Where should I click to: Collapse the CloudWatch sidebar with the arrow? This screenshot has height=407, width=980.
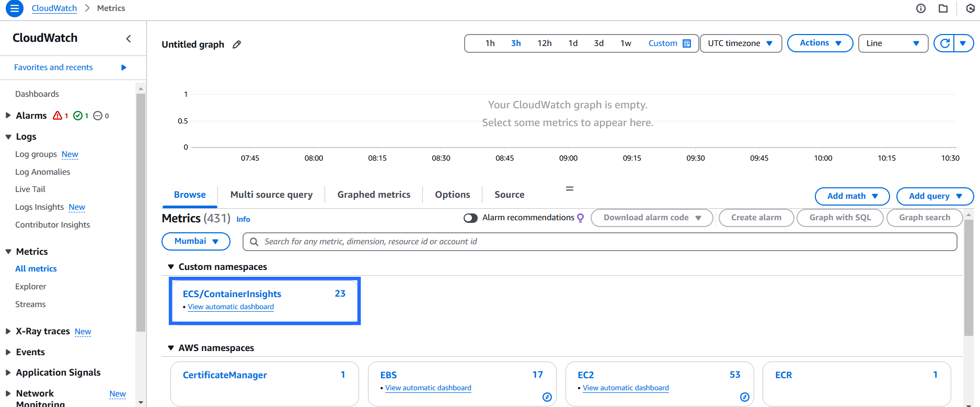(x=129, y=39)
